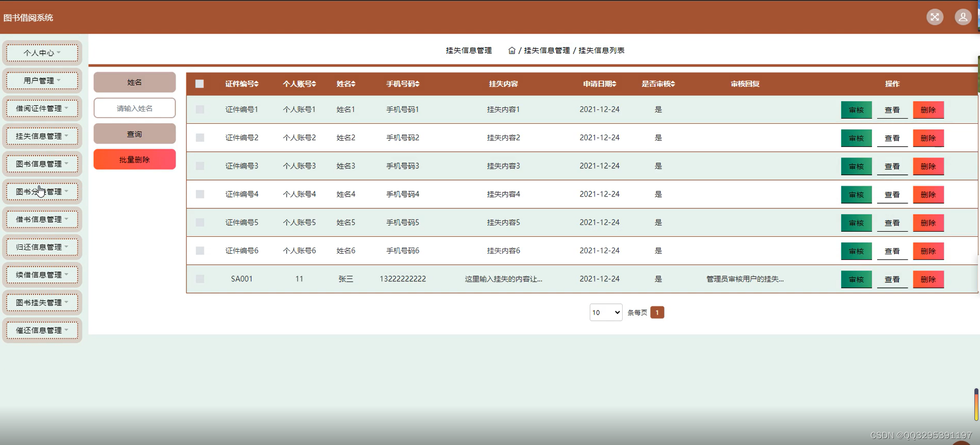This screenshot has width=980, height=445.
Task: Click the page scrollbar thumb at right edge
Action: click(976, 405)
